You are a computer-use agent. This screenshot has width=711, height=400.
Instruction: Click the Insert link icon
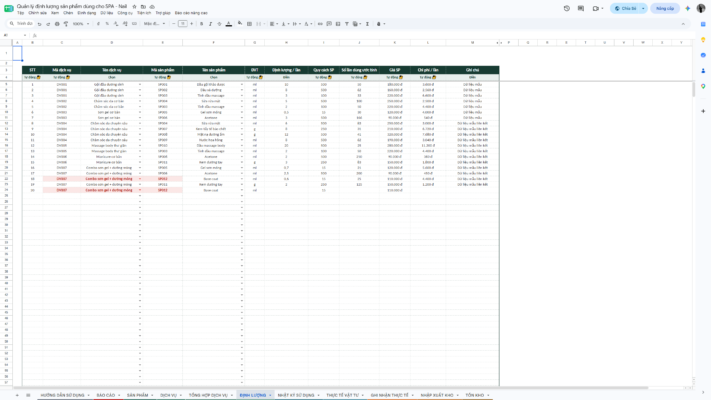(320, 24)
